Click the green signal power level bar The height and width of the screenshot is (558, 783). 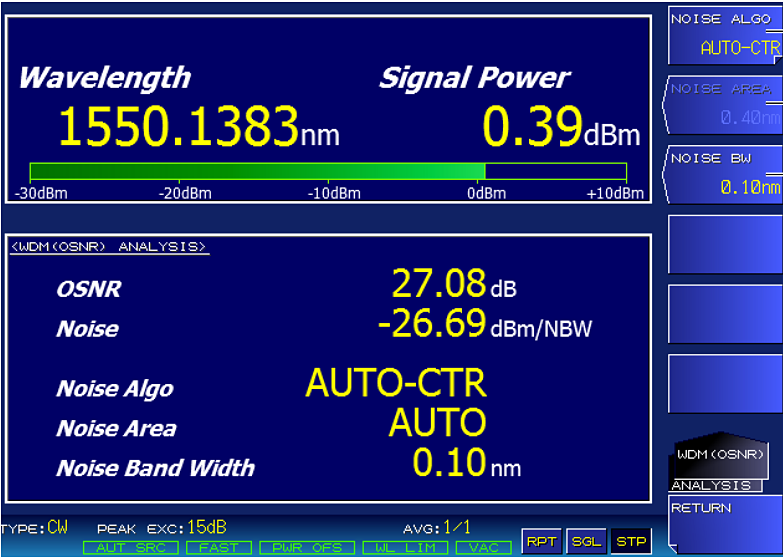pos(257,171)
